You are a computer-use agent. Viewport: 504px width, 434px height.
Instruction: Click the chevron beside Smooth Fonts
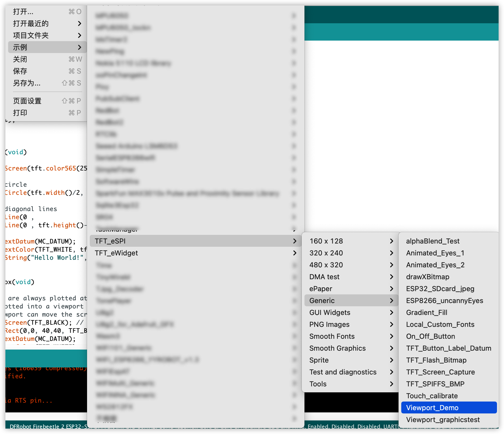392,336
